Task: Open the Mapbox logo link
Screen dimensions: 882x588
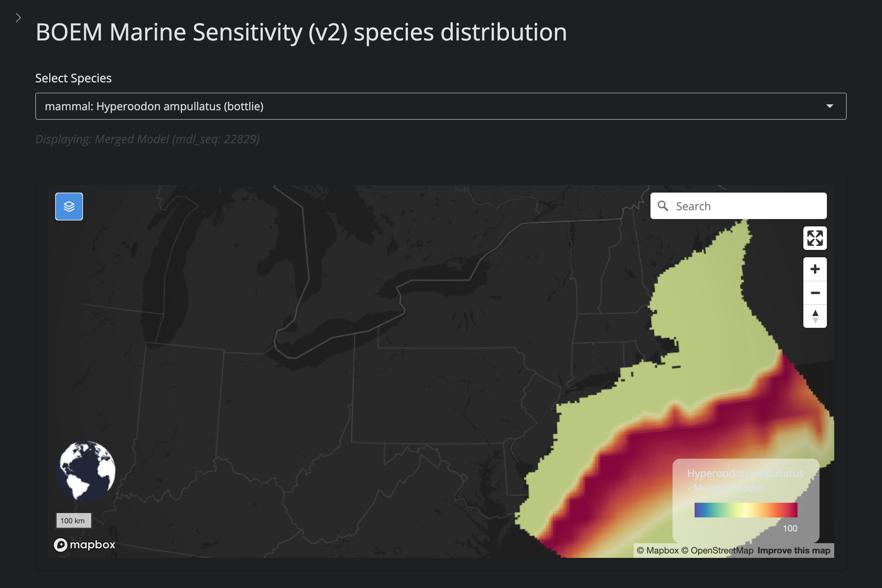Action: pyautogui.click(x=85, y=545)
